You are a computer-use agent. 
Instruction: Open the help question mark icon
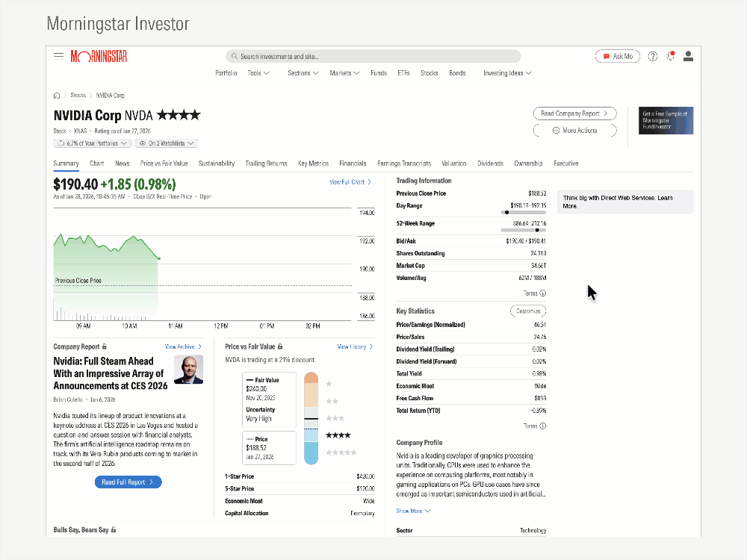[653, 56]
